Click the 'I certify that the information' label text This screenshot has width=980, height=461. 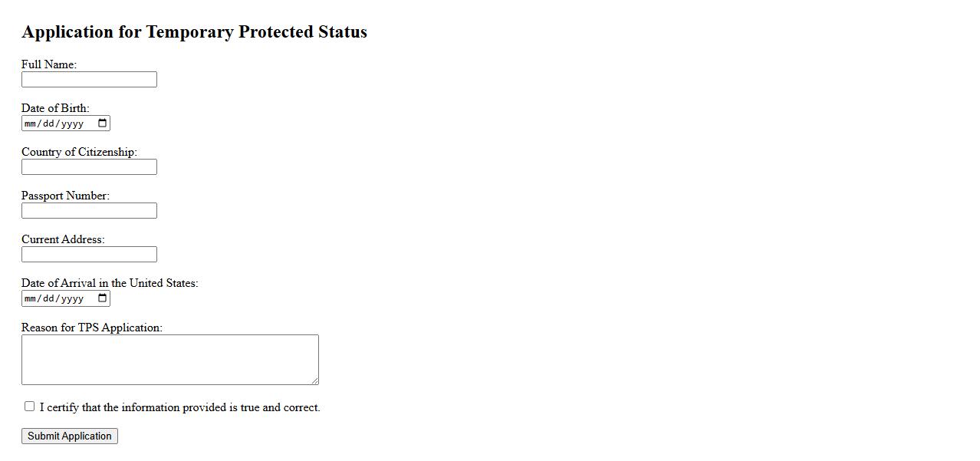(179, 407)
